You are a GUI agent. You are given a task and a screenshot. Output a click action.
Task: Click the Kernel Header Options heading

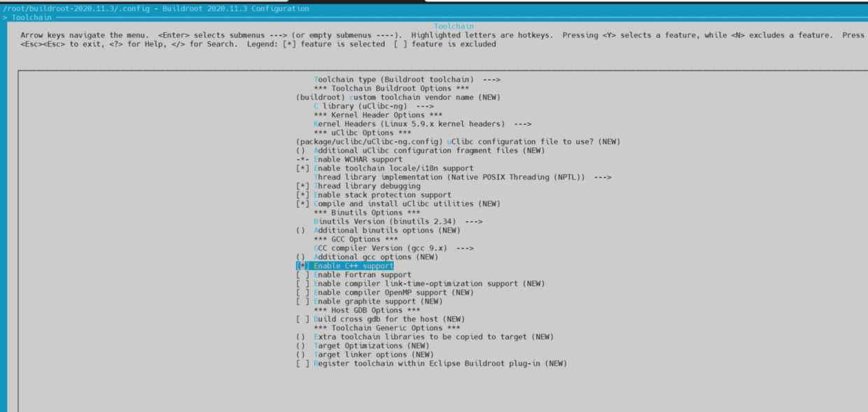click(378, 115)
